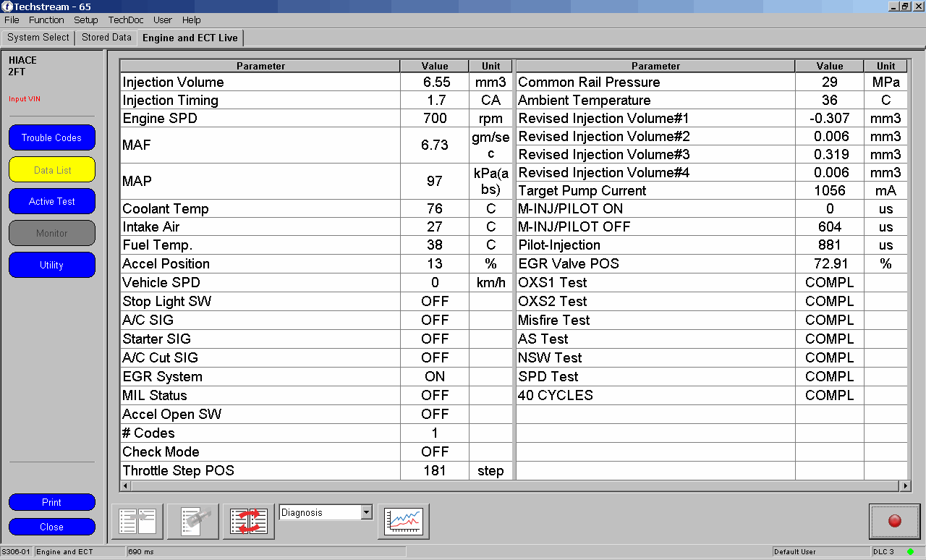
Task: Open the Utility button
Action: [52, 265]
